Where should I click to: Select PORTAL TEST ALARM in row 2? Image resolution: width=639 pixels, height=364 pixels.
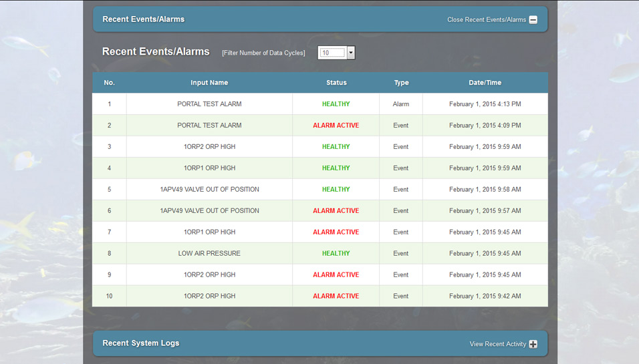click(209, 126)
